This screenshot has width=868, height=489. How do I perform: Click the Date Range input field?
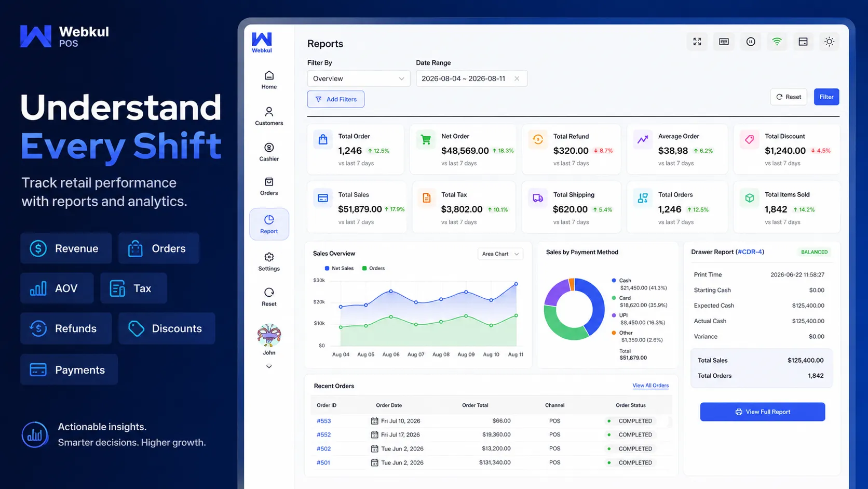(x=471, y=78)
